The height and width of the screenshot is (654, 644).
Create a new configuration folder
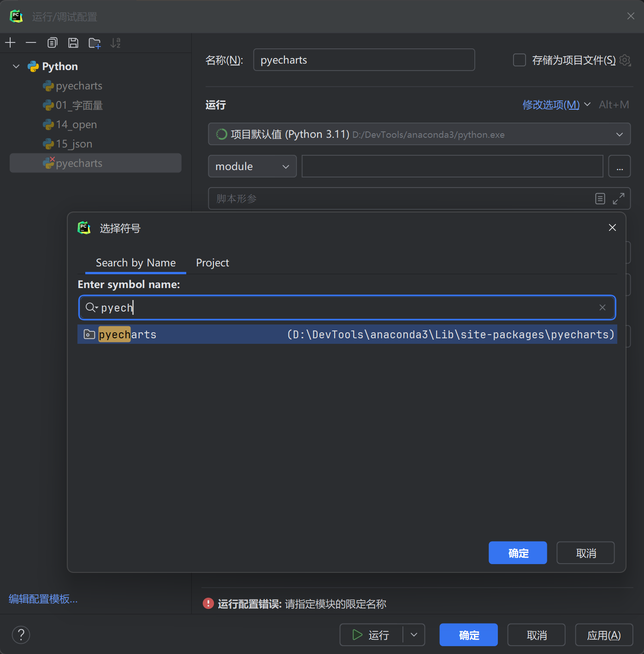coord(95,43)
